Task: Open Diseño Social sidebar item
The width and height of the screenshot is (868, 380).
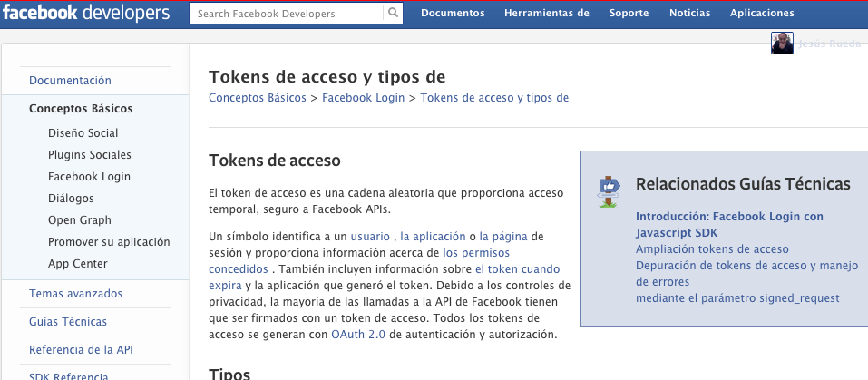Action: point(83,132)
